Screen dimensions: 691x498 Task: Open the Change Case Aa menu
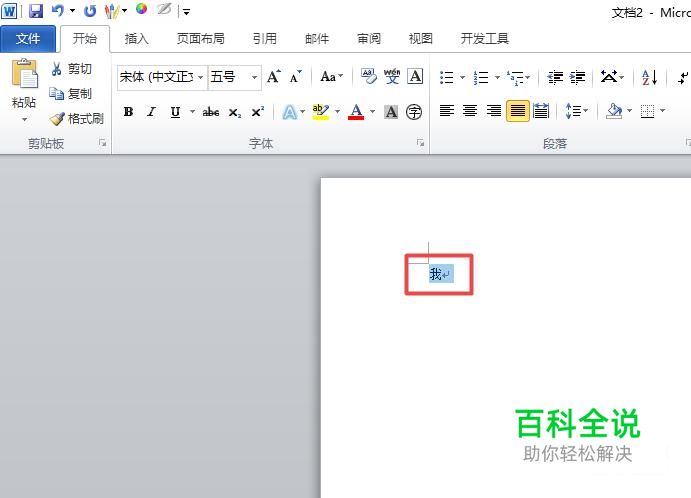(x=331, y=77)
